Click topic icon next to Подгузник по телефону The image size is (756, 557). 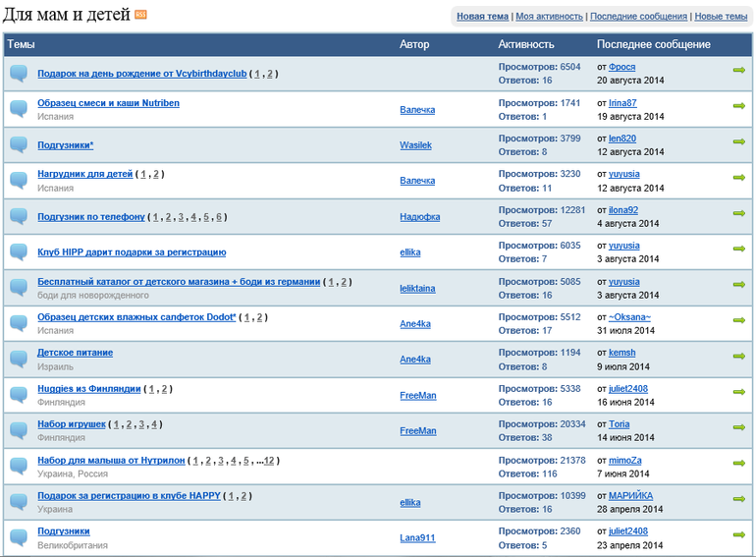click(19, 216)
